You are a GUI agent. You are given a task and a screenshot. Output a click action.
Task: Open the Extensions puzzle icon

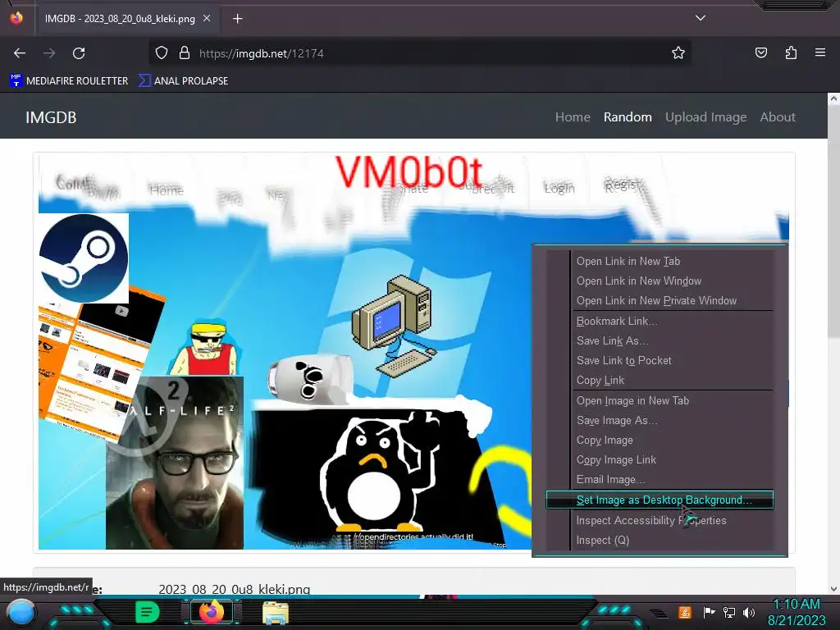[x=791, y=53]
